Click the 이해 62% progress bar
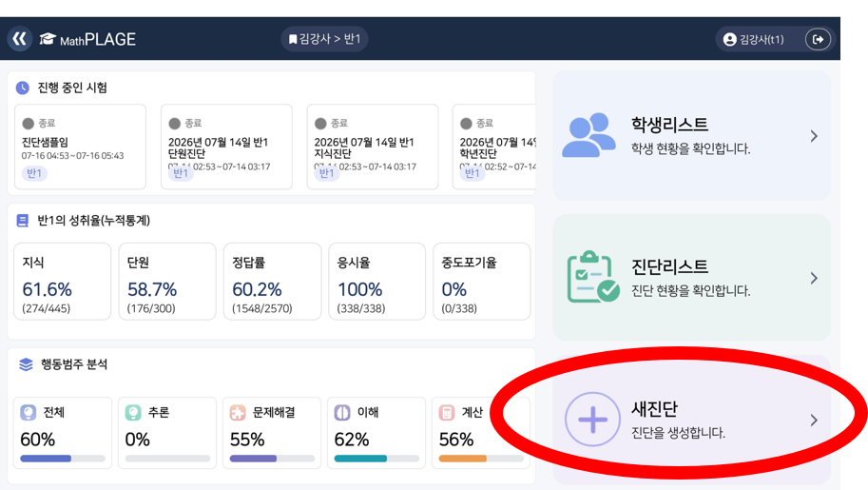Screen dimensions: 868x490 tap(376, 459)
